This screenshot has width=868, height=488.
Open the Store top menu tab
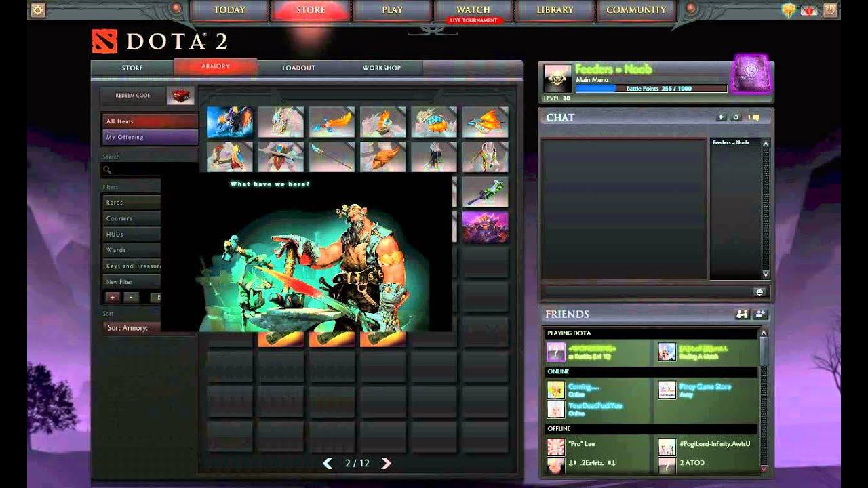[311, 9]
